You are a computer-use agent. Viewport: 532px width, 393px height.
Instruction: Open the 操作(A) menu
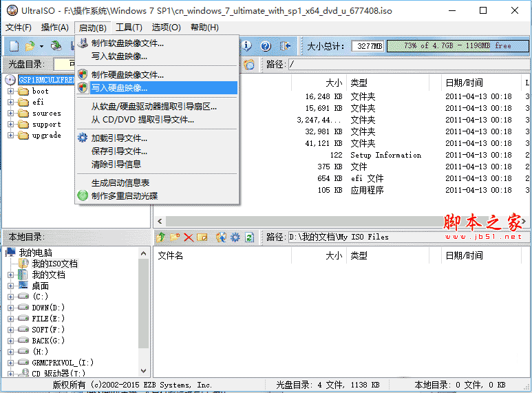pyautogui.click(x=54, y=28)
